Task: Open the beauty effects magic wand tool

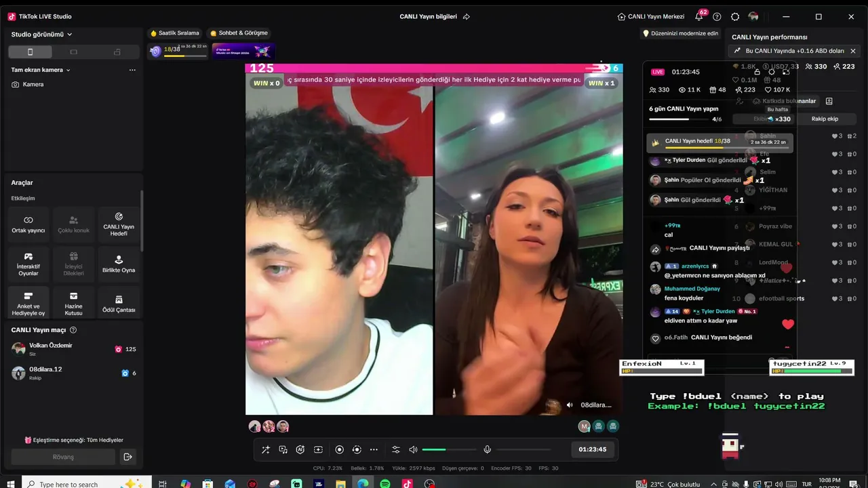Action: (x=265, y=449)
